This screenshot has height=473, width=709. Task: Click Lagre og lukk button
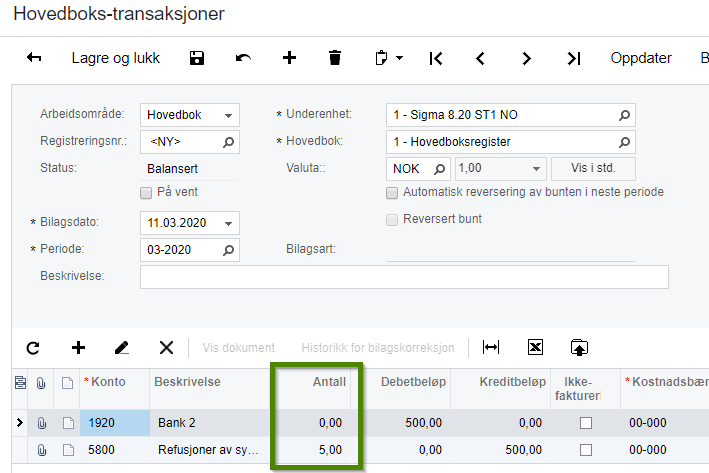[116, 58]
